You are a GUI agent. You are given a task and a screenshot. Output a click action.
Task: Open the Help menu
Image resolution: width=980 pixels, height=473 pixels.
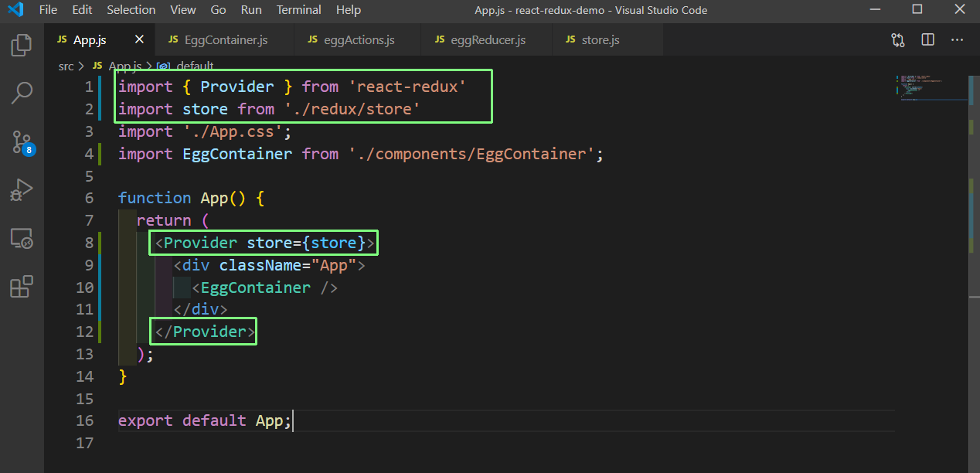(x=349, y=10)
